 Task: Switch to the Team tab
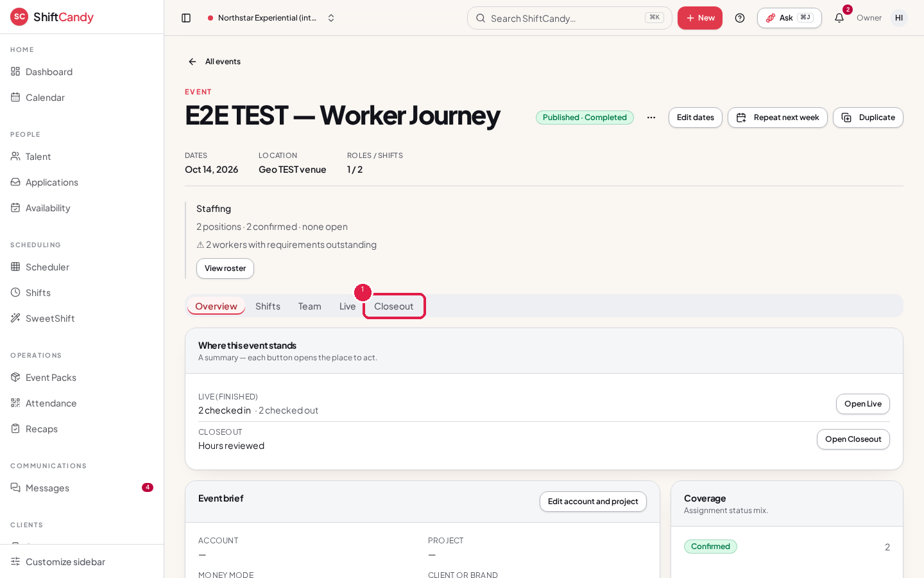(310, 306)
